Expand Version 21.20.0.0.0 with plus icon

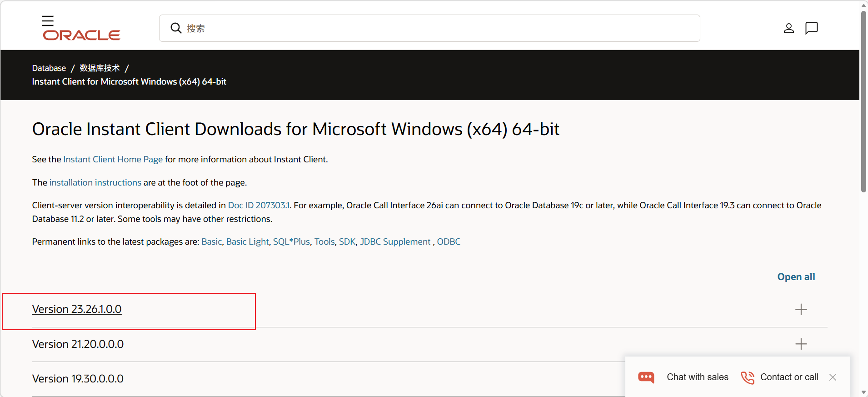(801, 344)
